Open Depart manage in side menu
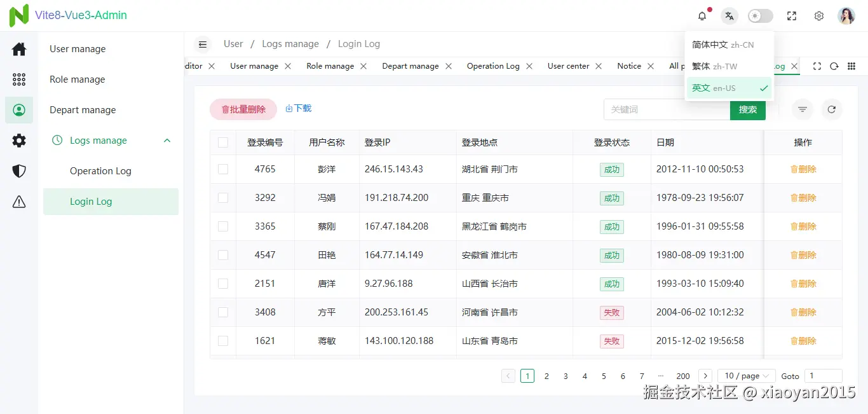 111,110
